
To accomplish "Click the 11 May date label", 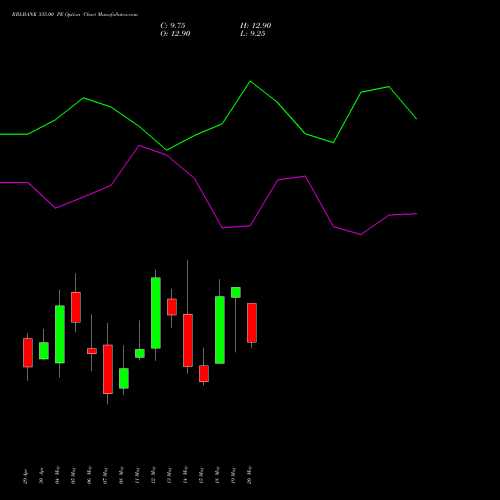I will 138,475.
